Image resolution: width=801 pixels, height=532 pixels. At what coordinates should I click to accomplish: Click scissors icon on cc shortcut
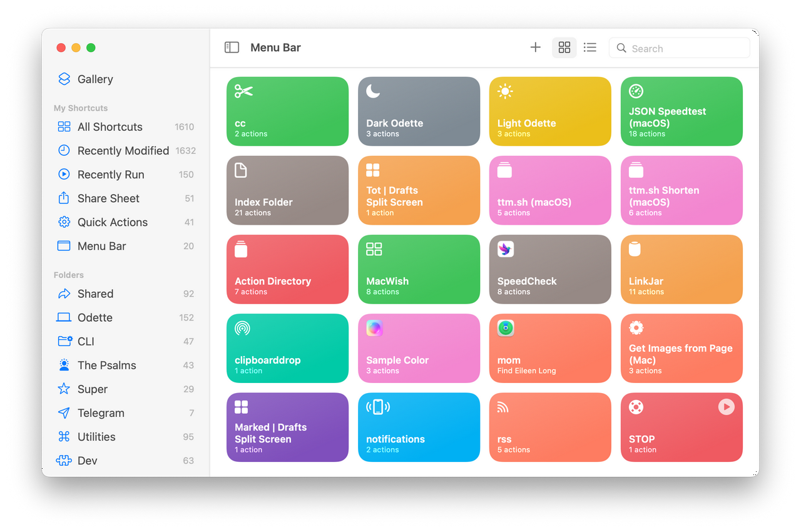click(x=243, y=91)
